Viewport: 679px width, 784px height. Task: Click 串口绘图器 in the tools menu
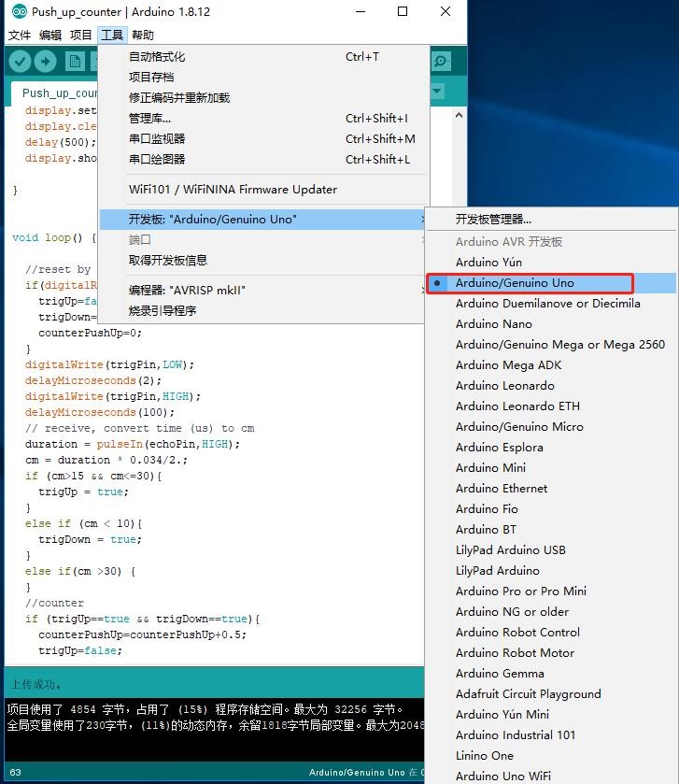(x=157, y=160)
